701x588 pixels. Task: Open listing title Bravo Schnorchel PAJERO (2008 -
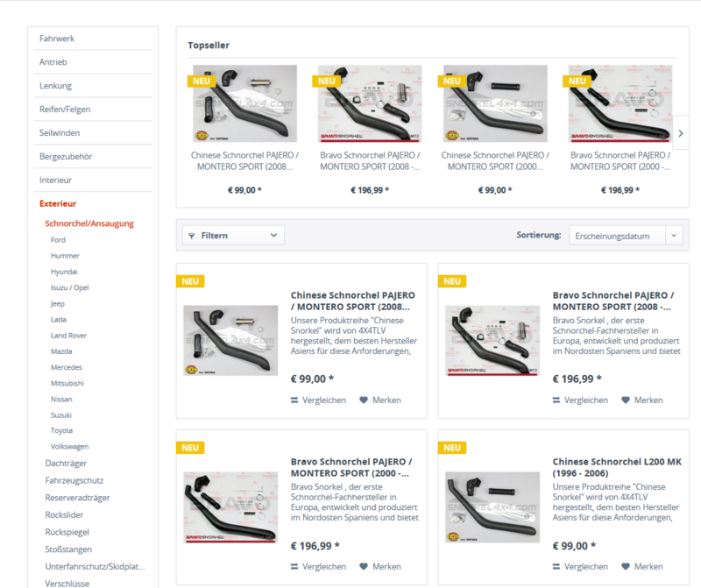pos(613,301)
